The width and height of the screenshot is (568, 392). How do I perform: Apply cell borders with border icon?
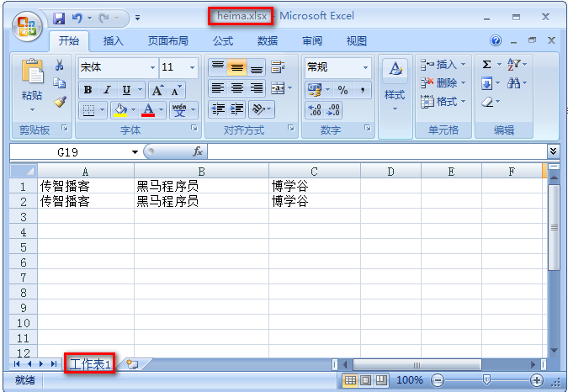coord(88,109)
